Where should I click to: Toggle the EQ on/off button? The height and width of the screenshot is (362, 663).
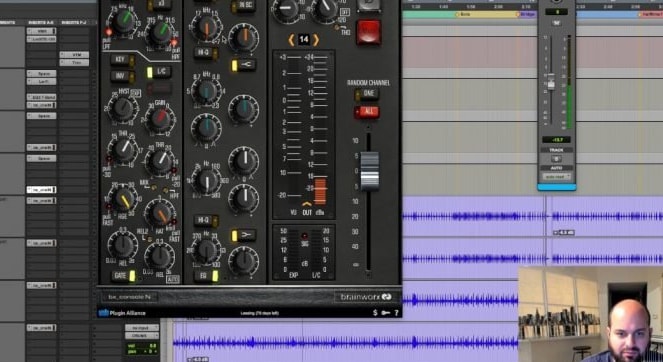(206, 276)
